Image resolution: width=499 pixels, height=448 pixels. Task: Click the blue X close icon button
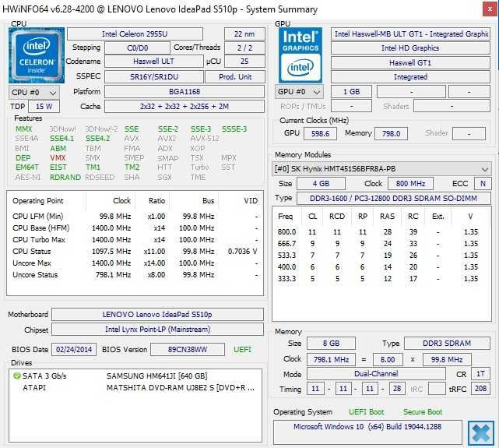[x=481, y=433]
